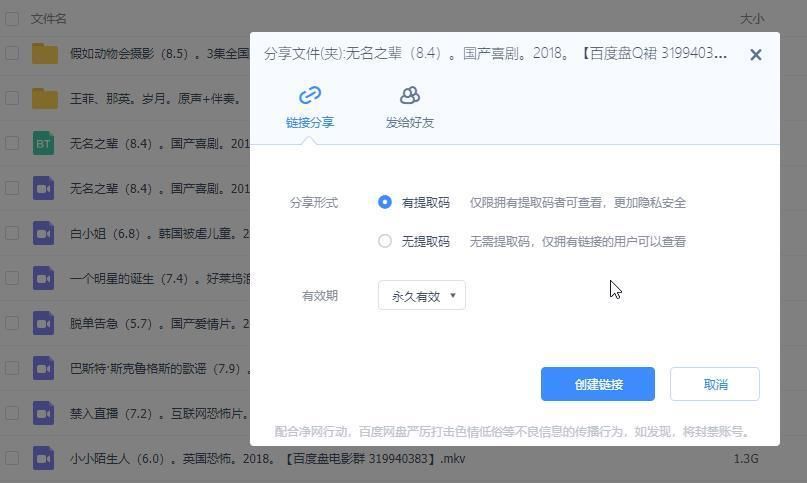Select the 无提取码 radio option
Viewport: 807px width, 483px height.
point(384,241)
